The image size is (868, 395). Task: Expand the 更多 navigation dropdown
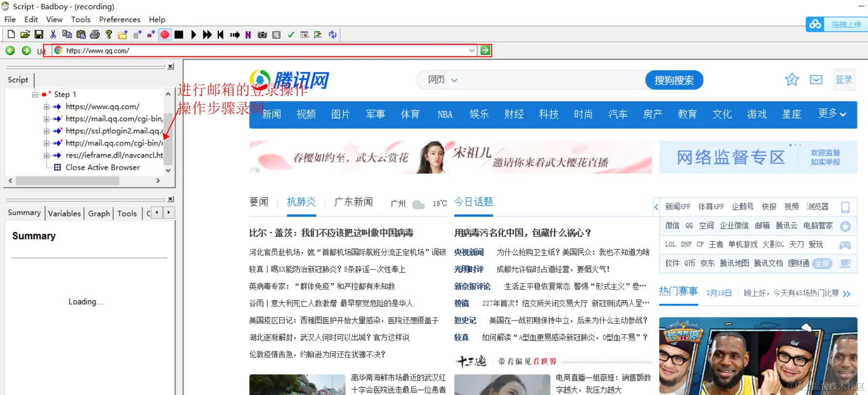pos(832,114)
